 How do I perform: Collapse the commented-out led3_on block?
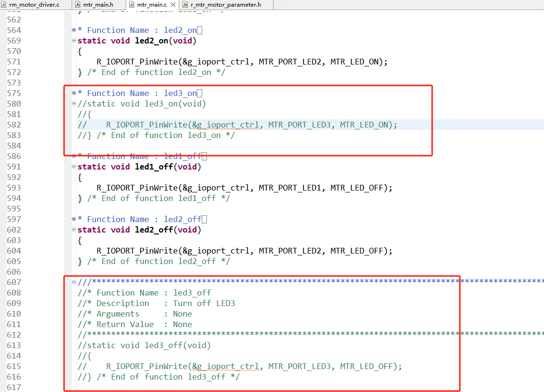[74, 104]
